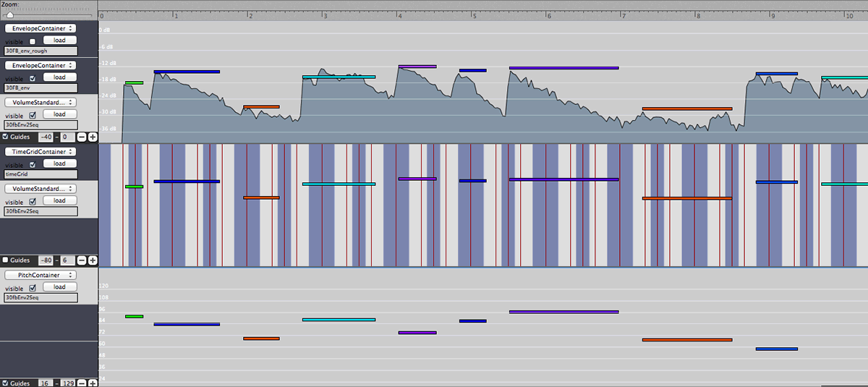Click load button for 30FB_env_rough
868x387 pixels.
(59, 41)
